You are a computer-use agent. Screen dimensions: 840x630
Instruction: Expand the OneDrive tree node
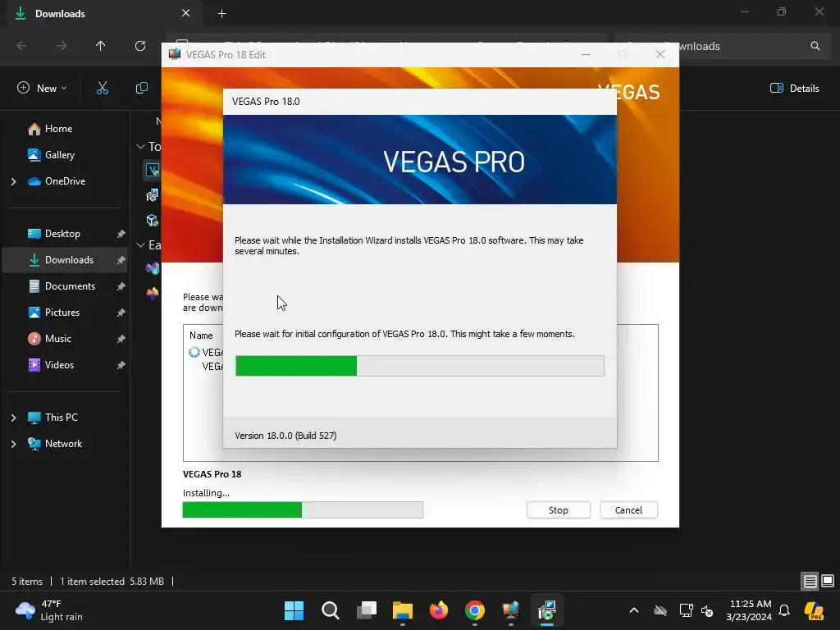(13, 181)
